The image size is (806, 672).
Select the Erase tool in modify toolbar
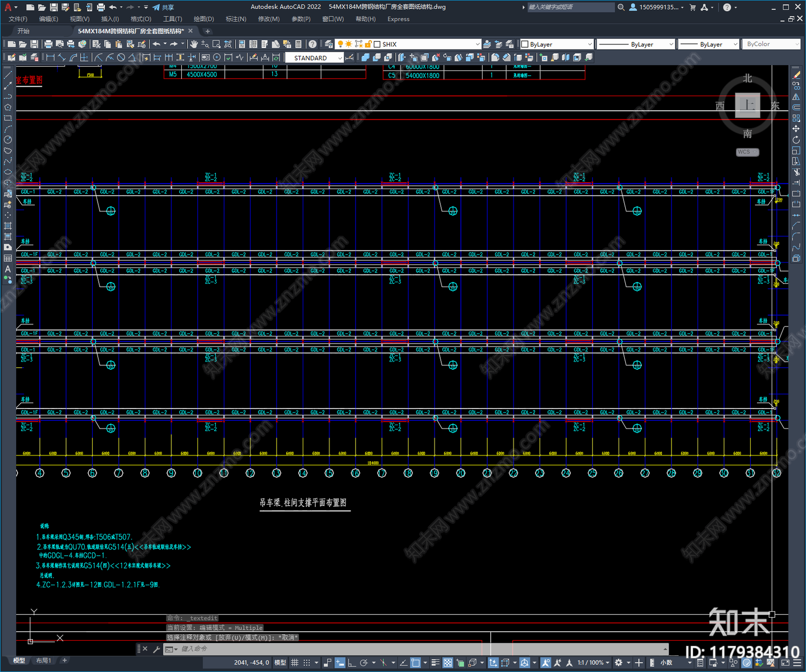(796, 75)
